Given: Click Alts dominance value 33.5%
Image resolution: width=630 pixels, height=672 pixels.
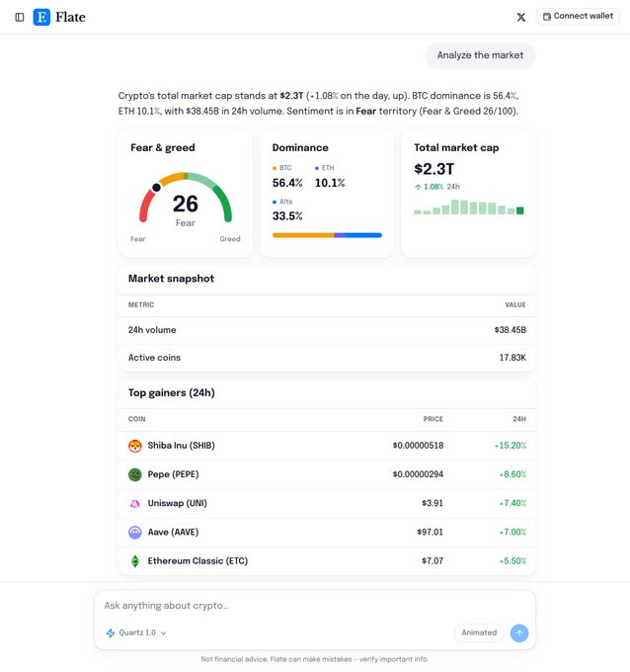Looking at the screenshot, I should pos(287,216).
